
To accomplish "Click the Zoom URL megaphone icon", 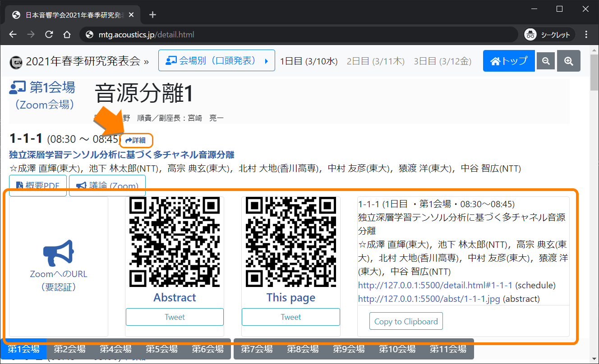I will pyautogui.click(x=58, y=252).
